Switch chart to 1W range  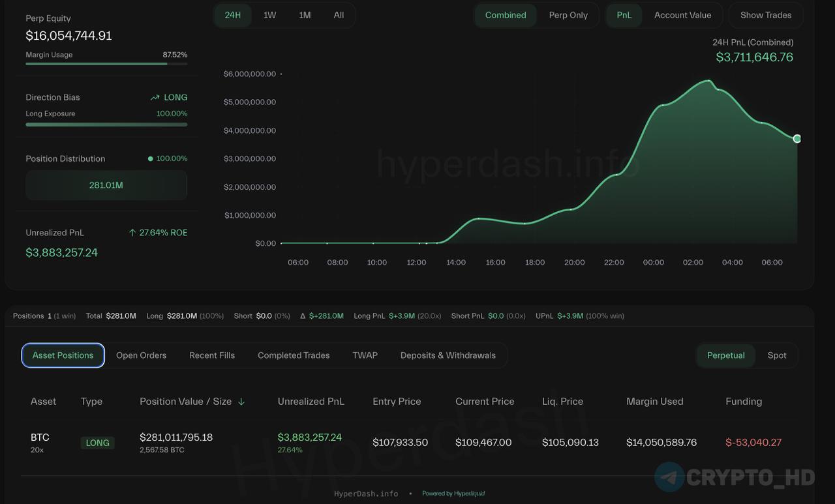(x=269, y=15)
